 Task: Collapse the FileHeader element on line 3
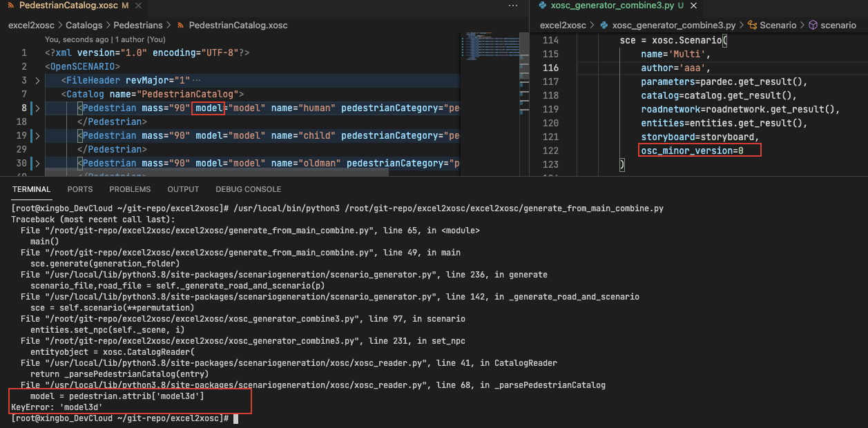37,80
